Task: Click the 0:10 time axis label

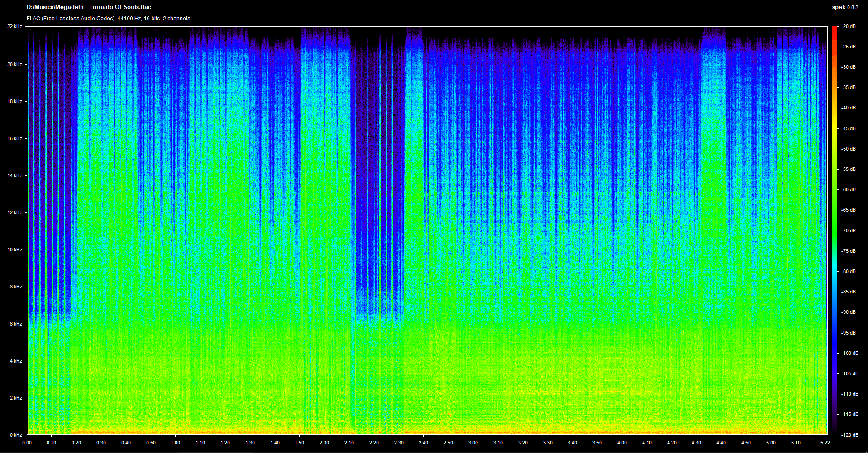Action: coord(52,443)
